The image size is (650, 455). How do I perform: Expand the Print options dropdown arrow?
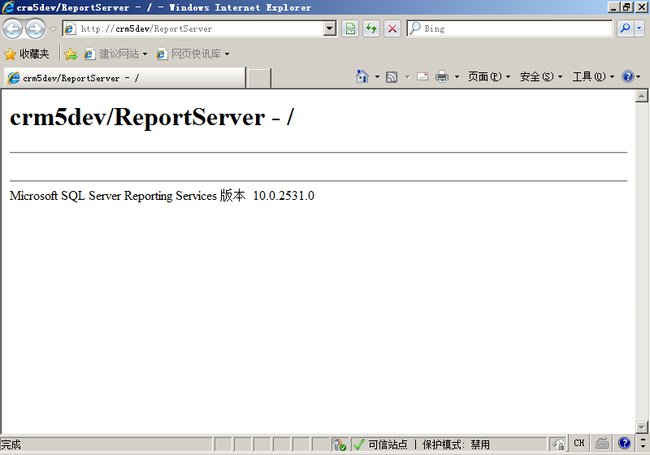pos(457,77)
